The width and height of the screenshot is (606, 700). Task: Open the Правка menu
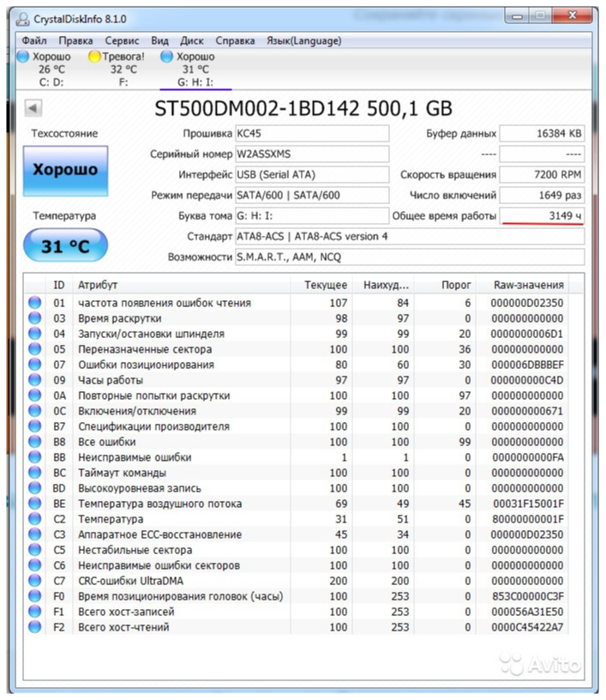pos(75,40)
